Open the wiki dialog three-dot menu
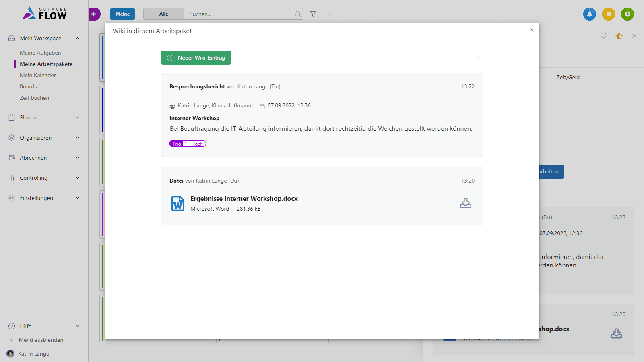 pos(476,58)
